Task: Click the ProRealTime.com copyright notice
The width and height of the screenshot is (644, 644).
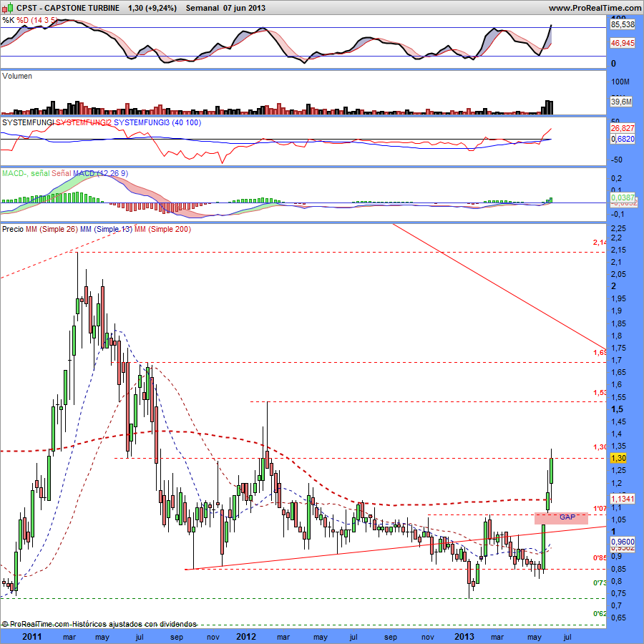Action: (x=99, y=624)
